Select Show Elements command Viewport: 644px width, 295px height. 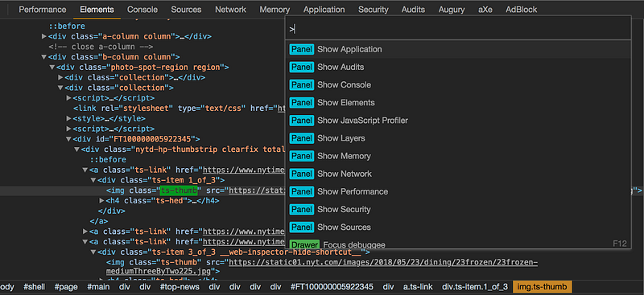pyautogui.click(x=458, y=103)
